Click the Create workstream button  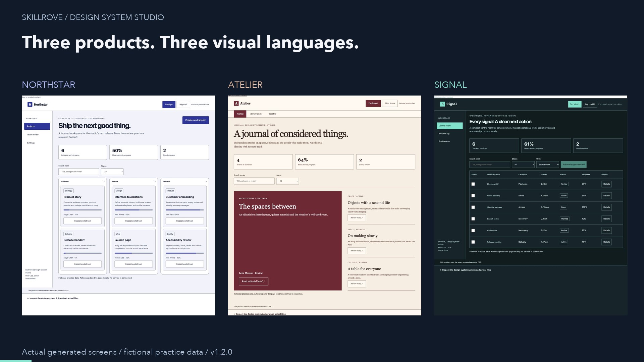tap(196, 120)
